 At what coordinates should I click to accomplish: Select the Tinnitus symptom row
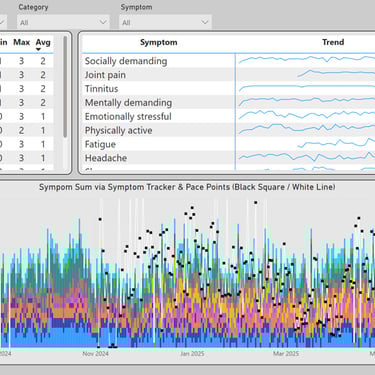[228, 89]
